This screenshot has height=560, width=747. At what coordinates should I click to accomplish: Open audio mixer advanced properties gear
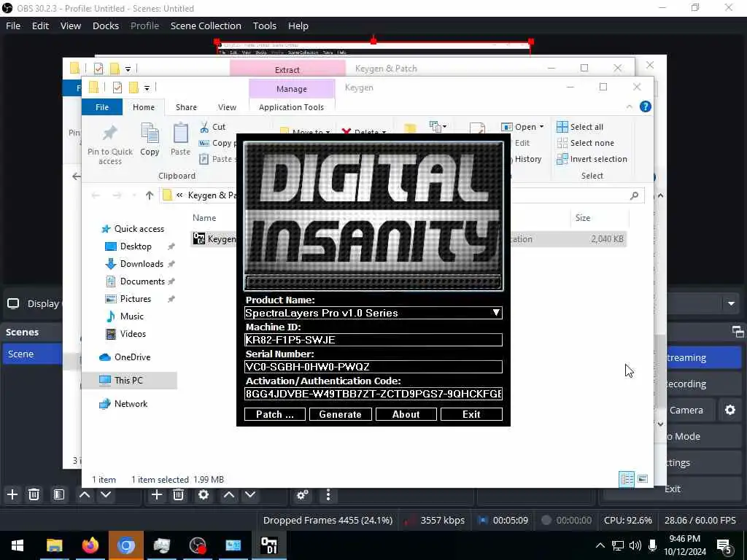coord(303,495)
